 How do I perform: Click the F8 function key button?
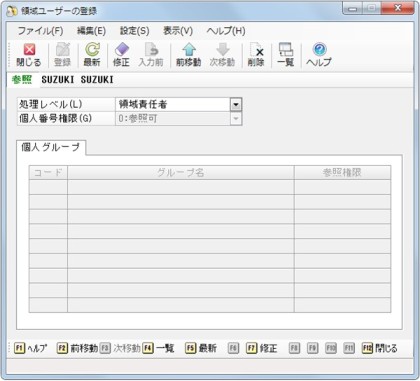pyautogui.click(x=294, y=348)
